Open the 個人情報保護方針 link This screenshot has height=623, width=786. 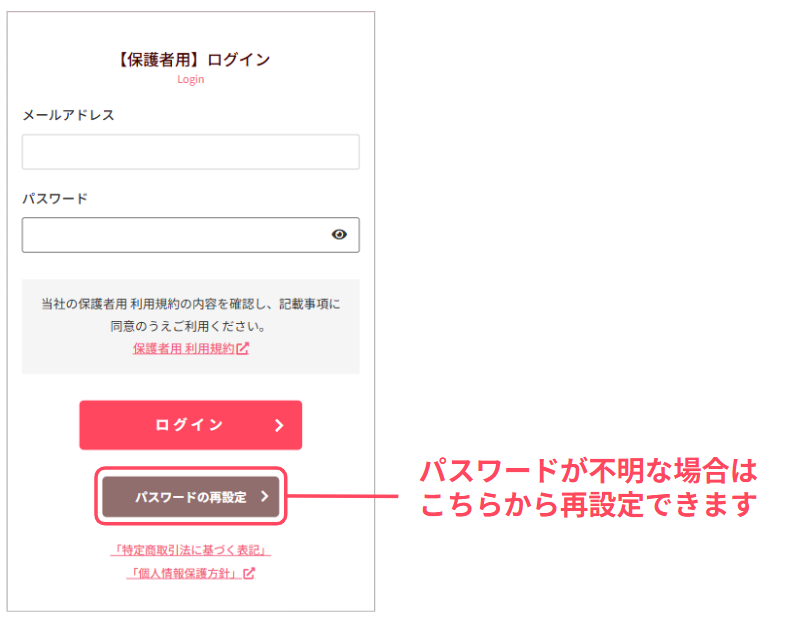185,573
